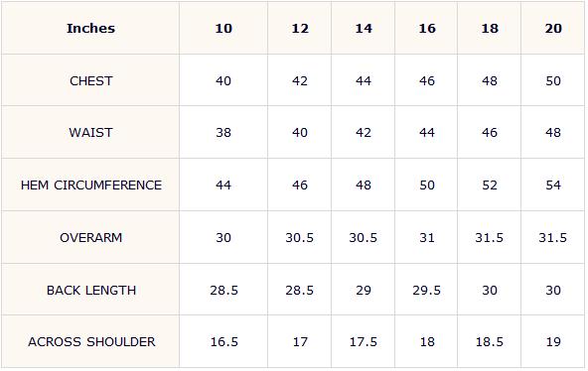Select across shoulder value 16.5
The height and width of the screenshot is (371, 588).
(x=223, y=342)
